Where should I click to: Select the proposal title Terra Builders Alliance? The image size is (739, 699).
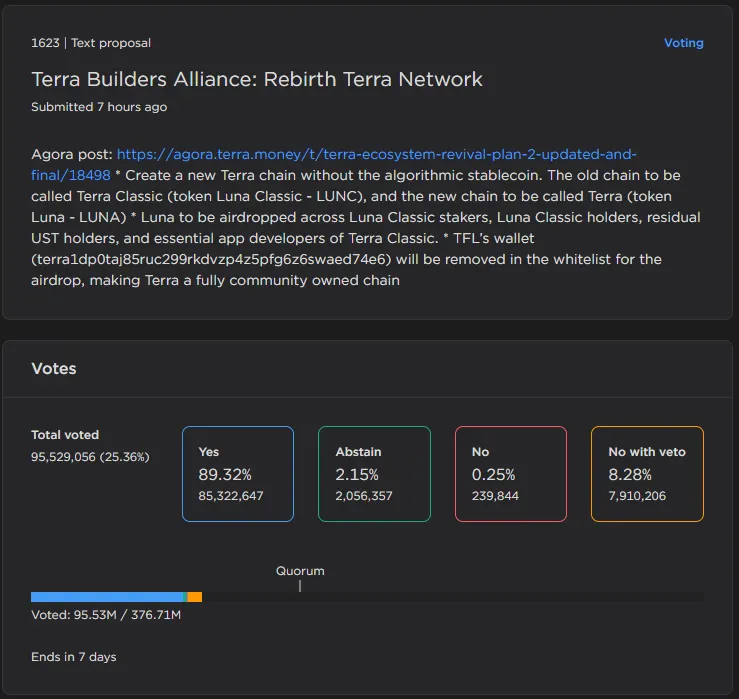(257, 79)
